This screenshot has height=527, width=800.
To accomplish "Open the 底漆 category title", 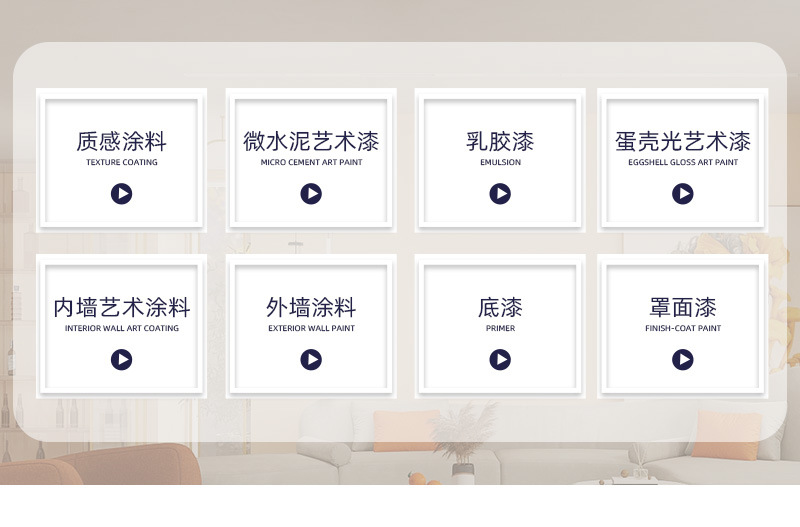I will click(500, 308).
